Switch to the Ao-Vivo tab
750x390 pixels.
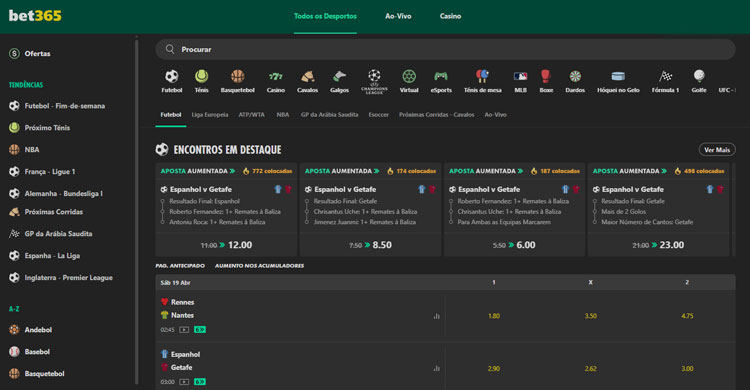point(398,16)
